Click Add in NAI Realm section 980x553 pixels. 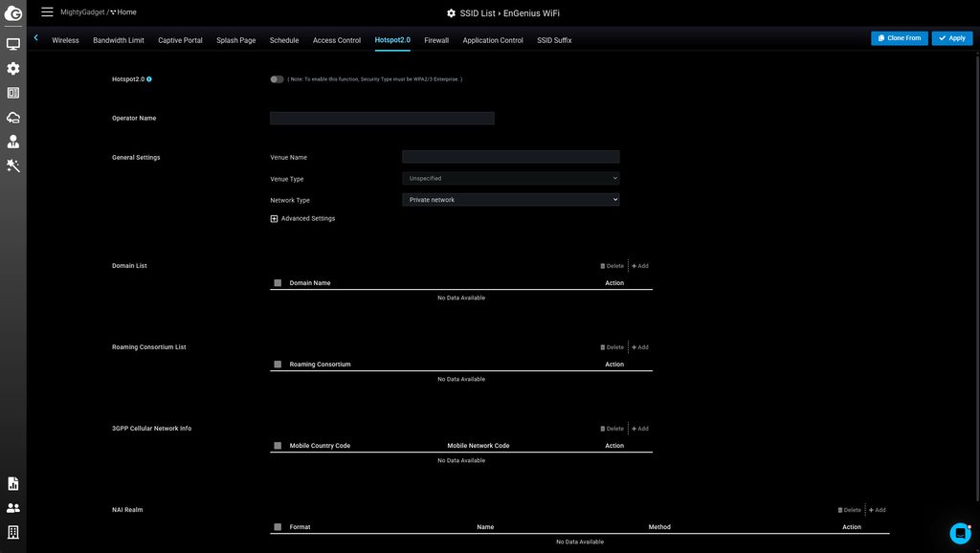tap(878, 510)
